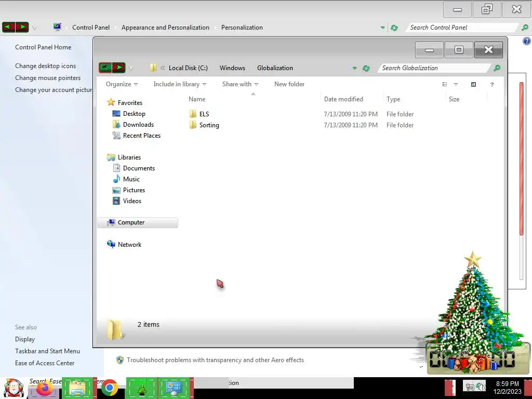This screenshot has width=532, height=399.
Task: Click Local Disk (C:) in address path
Action: coord(188,68)
